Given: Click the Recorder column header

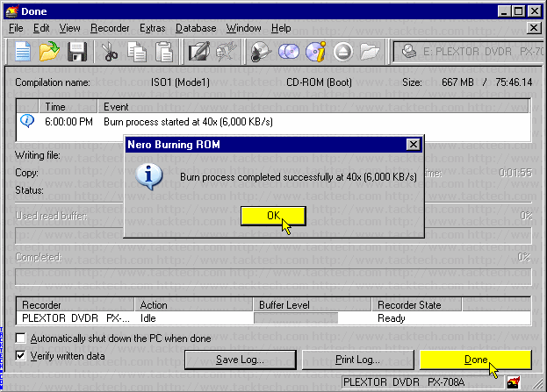Looking at the screenshot, I should (76, 305).
